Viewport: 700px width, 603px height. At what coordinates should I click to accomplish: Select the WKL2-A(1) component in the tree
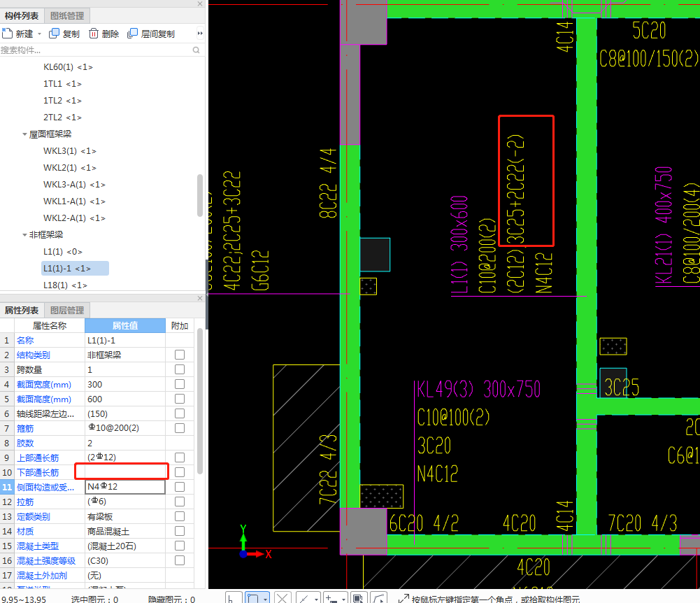point(74,218)
